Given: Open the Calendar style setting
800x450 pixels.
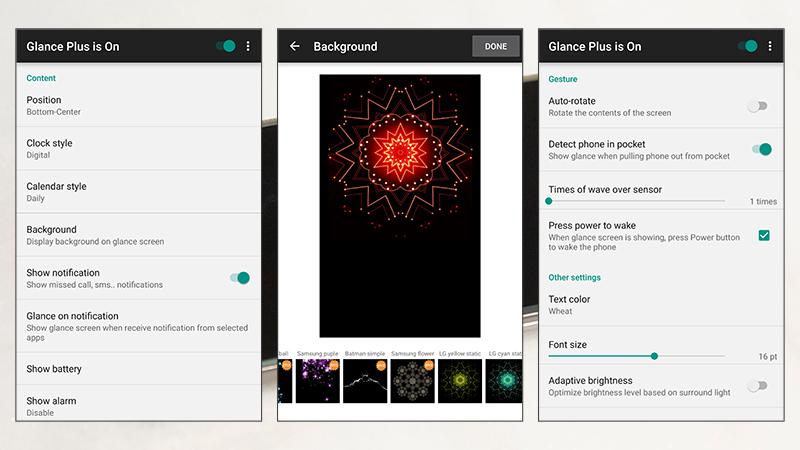Looking at the screenshot, I should point(139,192).
